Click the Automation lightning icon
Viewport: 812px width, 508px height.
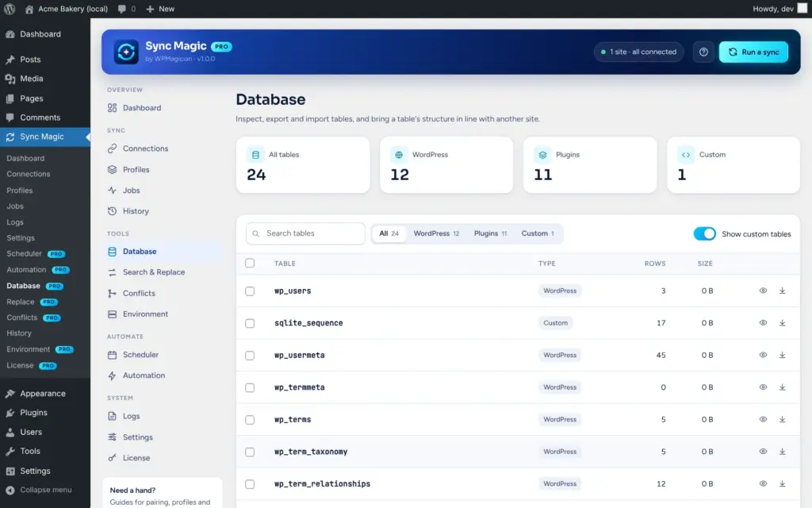point(112,375)
